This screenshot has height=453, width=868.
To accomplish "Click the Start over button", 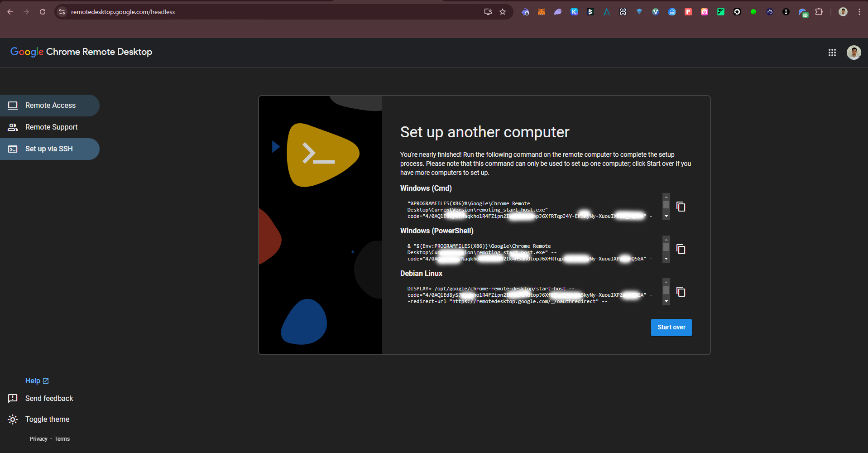I will (x=671, y=328).
